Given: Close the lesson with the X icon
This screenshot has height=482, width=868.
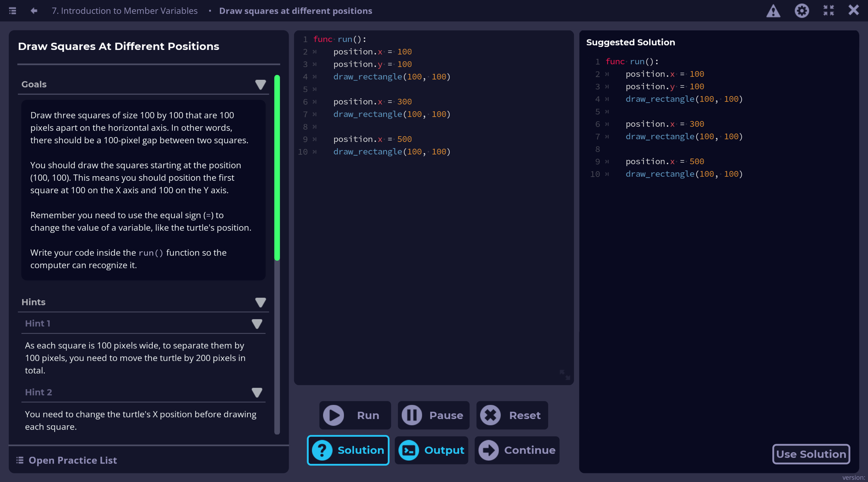Looking at the screenshot, I should pos(853,10).
